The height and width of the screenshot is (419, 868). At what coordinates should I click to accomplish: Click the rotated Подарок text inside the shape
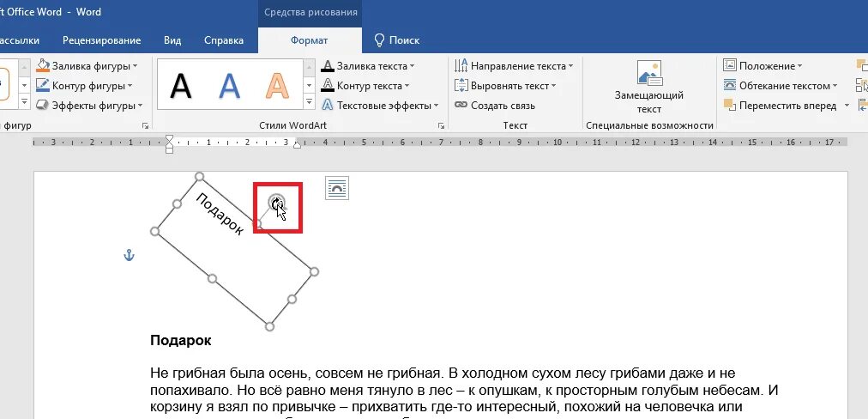pos(220,215)
